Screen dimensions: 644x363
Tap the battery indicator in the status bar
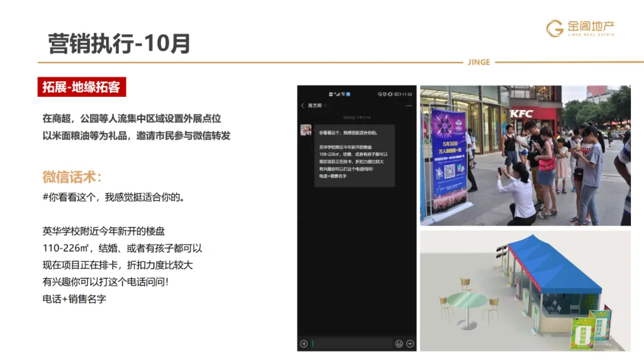[398, 94]
